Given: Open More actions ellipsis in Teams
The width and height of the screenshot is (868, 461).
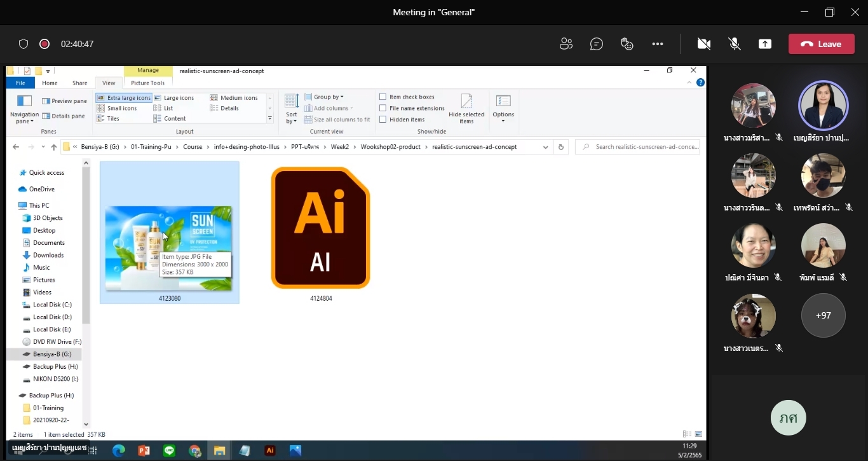Looking at the screenshot, I should 658,44.
